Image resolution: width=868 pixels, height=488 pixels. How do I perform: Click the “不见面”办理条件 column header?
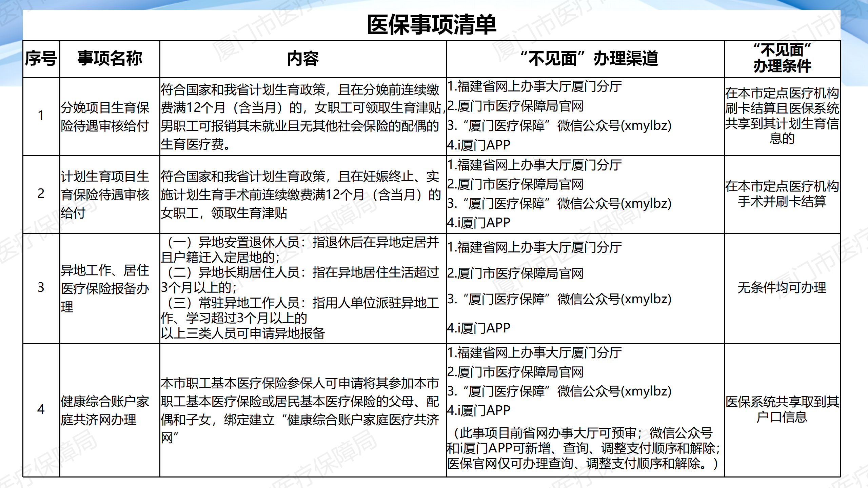pyautogui.click(x=782, y=58)
